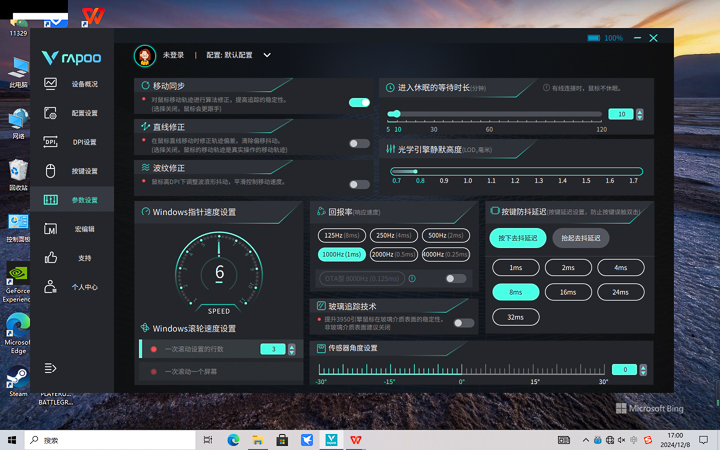Select 一次滚动一个屏幕 radio option
This screenshot has width=720, height=450.
click(154, 371)
